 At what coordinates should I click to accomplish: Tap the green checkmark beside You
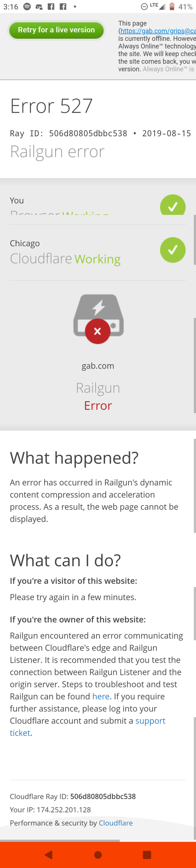point(173,205)
